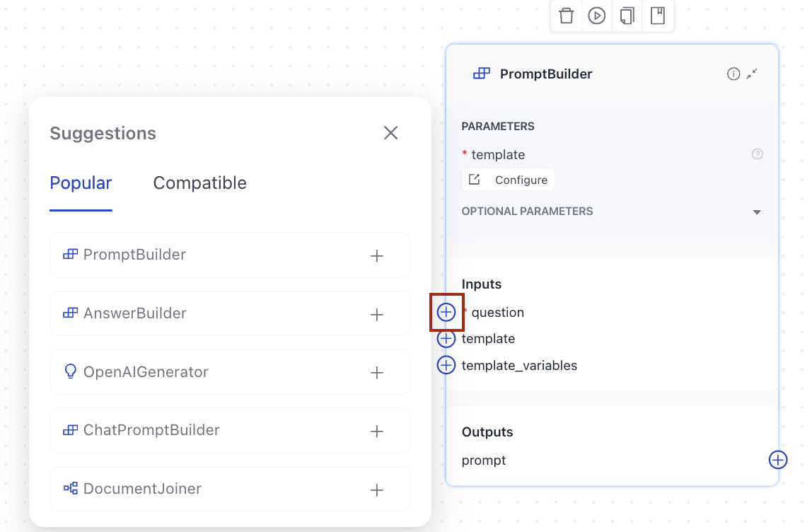Viewport: 812px width, 532px height.
Task: Run the pipeline using the play icon
Action: (596, 15)
